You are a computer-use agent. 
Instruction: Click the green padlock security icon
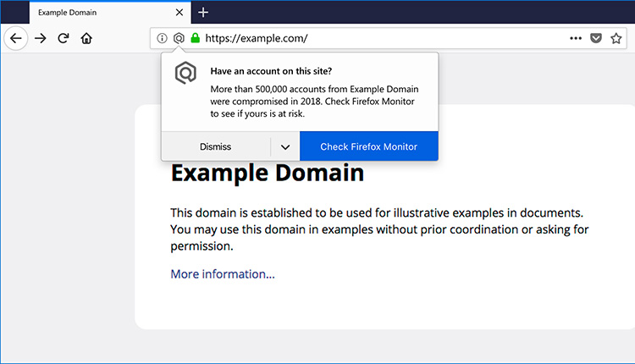[x=196, y=38]
